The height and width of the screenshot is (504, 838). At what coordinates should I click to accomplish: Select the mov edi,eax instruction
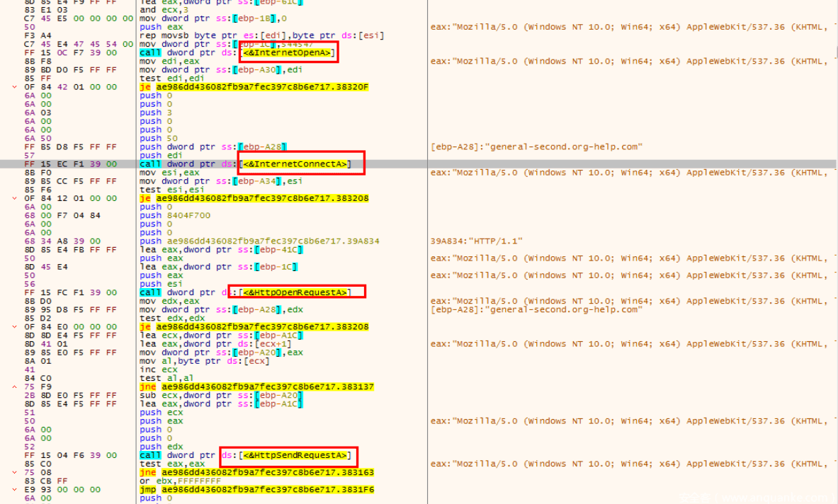169,61
